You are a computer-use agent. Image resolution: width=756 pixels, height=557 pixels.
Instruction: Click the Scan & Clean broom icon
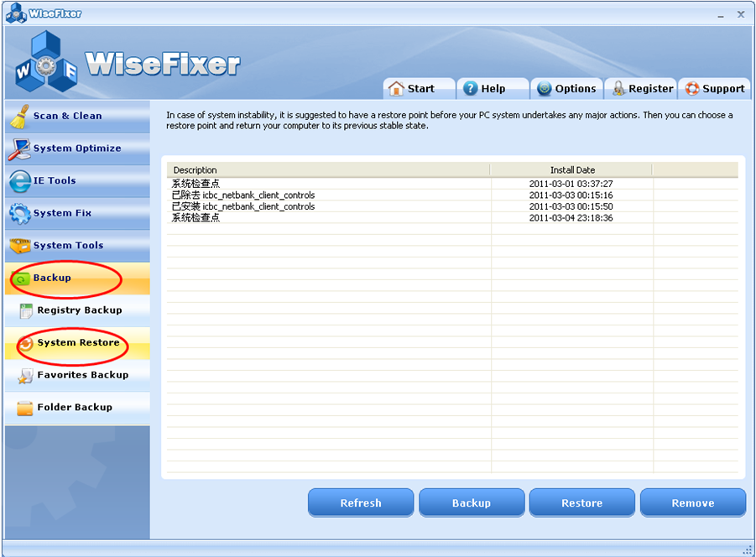click(18, 117)
